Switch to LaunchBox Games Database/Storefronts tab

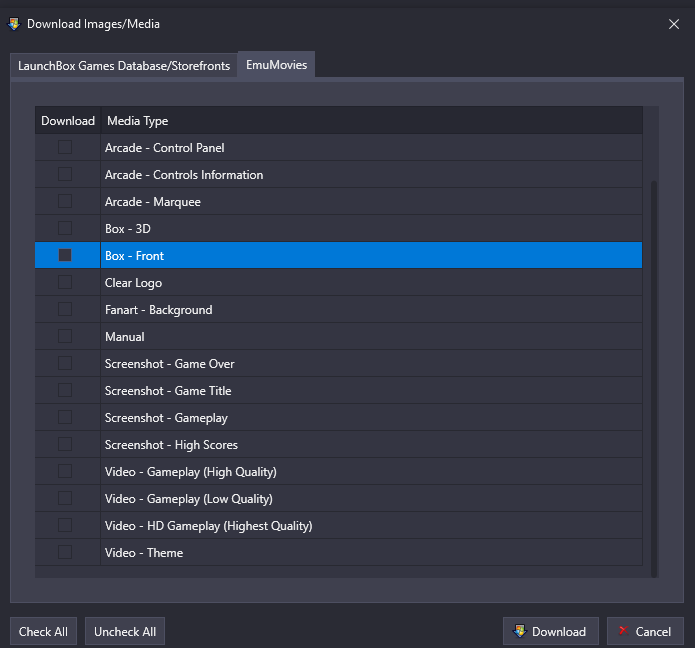coord(124,66)
